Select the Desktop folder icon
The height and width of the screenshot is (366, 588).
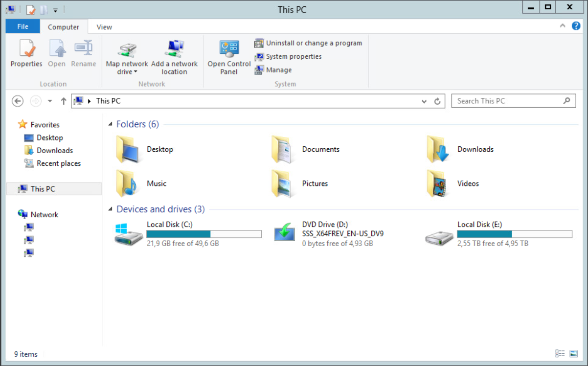click(x=127, y=149)
